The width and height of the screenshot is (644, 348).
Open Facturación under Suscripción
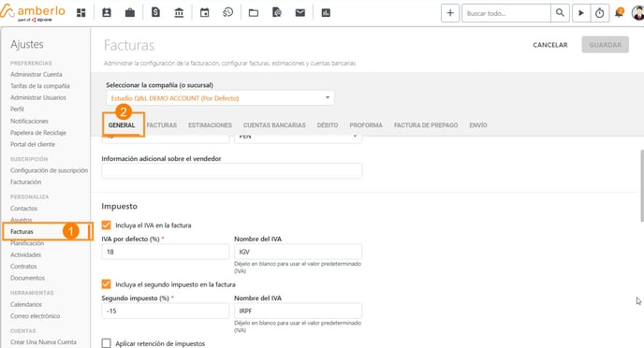25,181
